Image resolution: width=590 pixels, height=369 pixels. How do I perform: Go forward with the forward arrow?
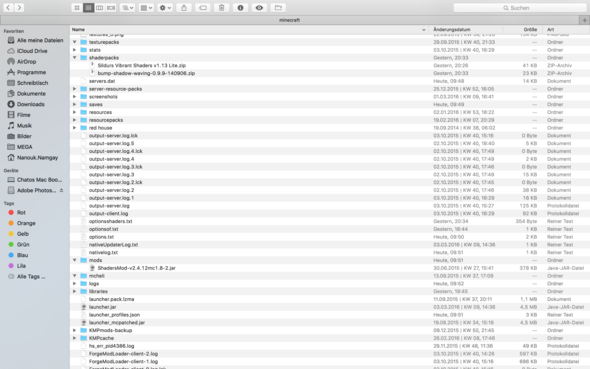click(19, 8)
